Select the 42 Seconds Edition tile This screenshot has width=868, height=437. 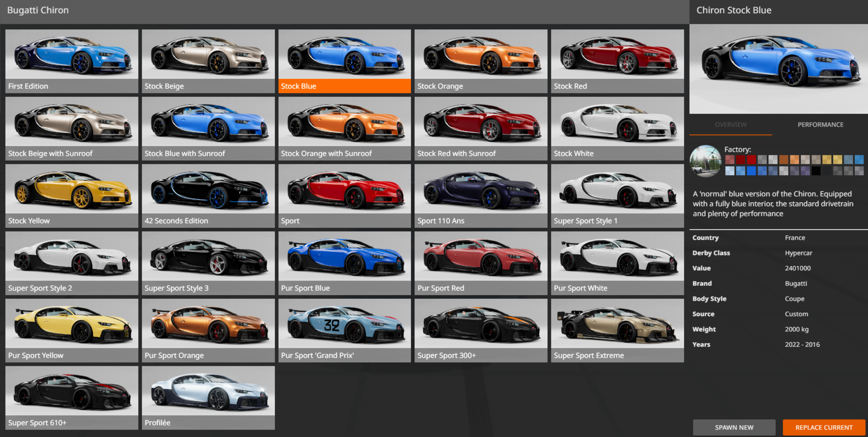pyautogui.click(x=208, y=196)
